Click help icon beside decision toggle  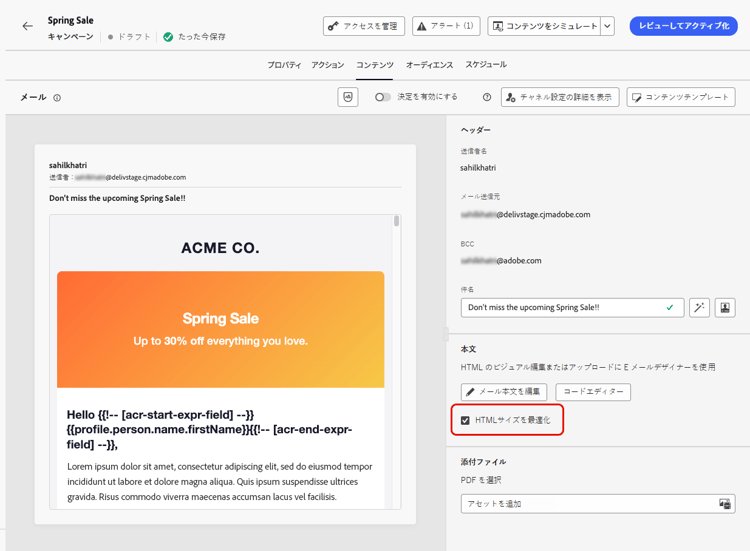487,97
